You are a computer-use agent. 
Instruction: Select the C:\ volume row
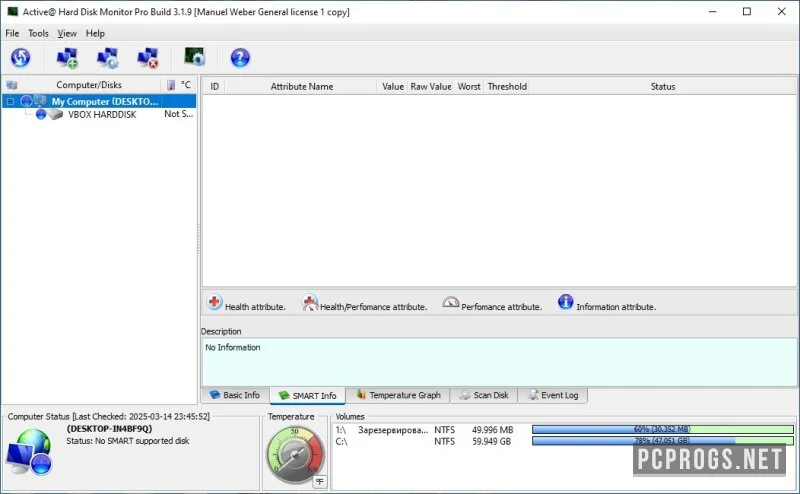point(564,441)
